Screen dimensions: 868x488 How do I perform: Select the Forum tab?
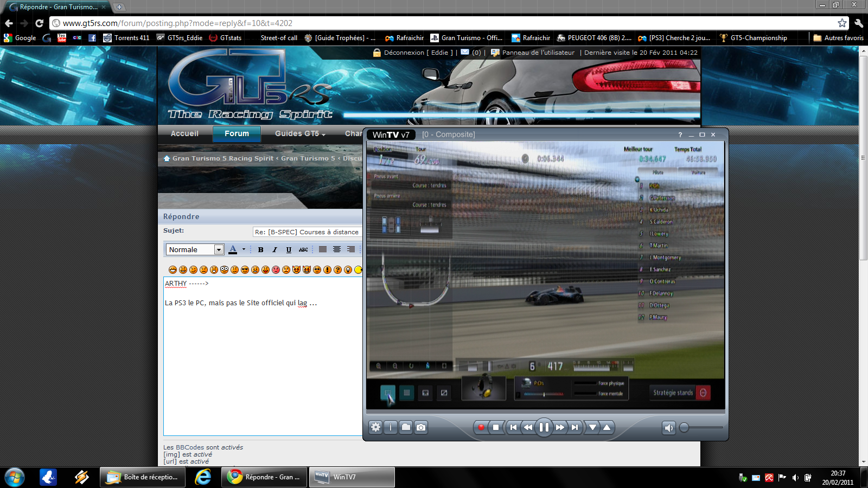237,133
